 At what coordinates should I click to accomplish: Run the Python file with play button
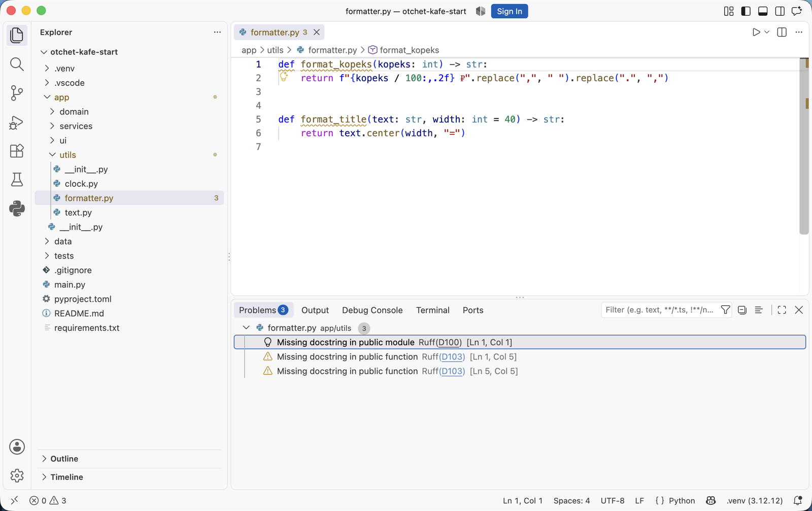point(756,32)
